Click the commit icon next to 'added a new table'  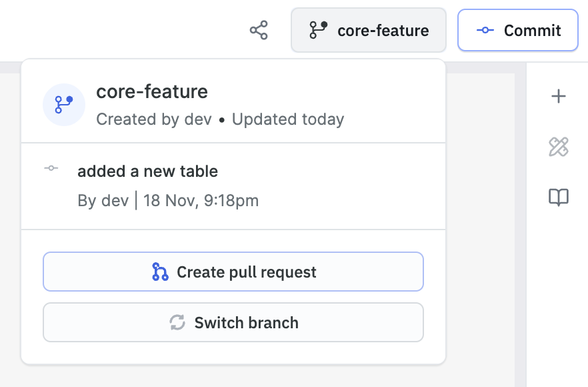pos(51,168)
